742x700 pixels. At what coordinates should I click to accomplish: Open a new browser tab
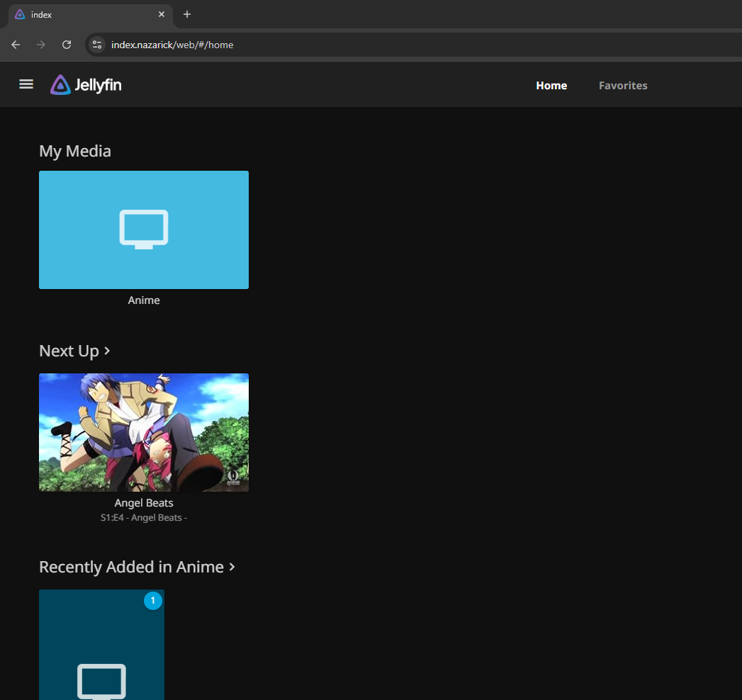(187, 14)
